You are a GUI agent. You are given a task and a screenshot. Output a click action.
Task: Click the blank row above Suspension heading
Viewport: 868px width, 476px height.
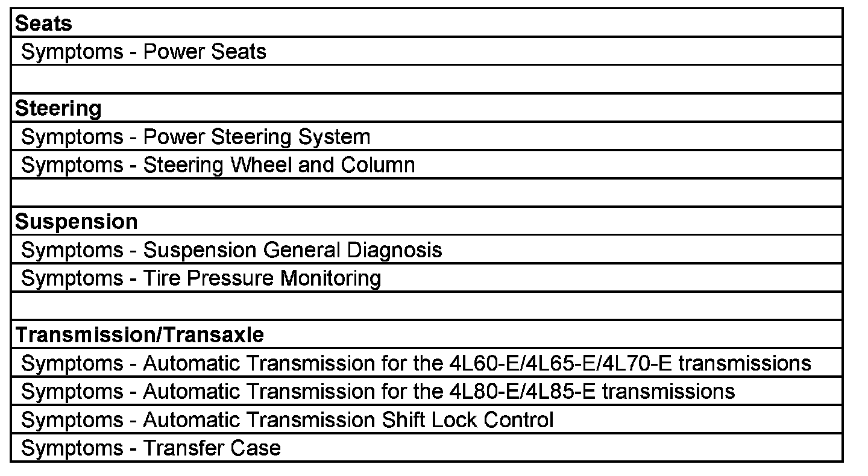(426, 193)
